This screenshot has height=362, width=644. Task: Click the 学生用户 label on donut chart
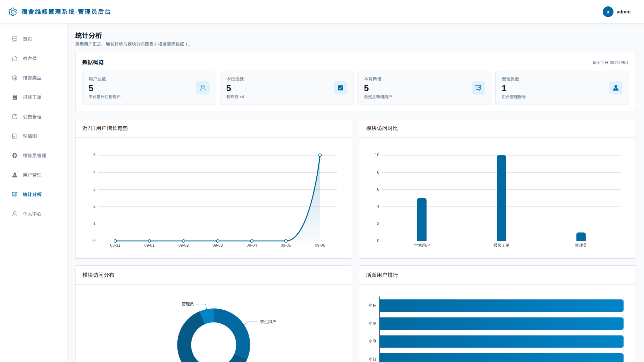click(268, 322)
